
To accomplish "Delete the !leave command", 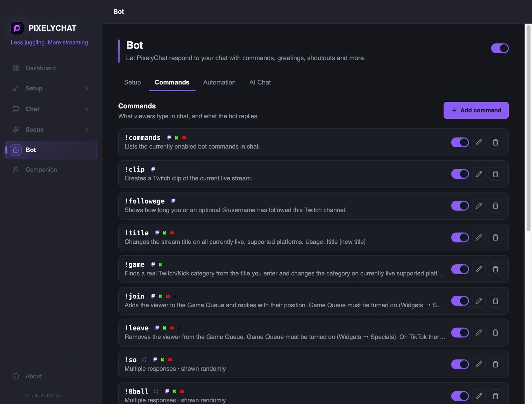I will (495, 333).
